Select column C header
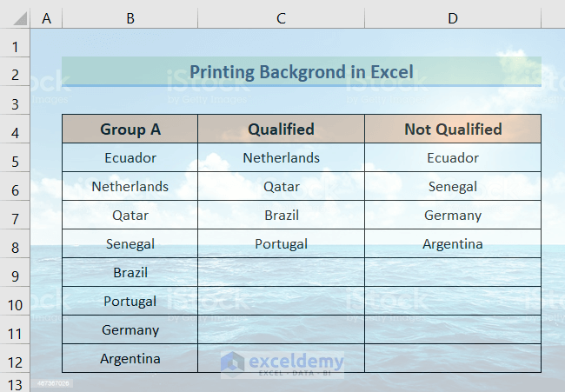The height and width of the screenshot is (392, 565). pyautogui.click(x=281, y=18)
